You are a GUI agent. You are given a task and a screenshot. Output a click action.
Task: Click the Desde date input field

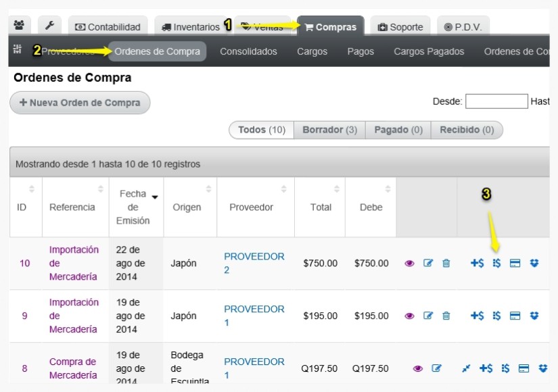[496, 101]
